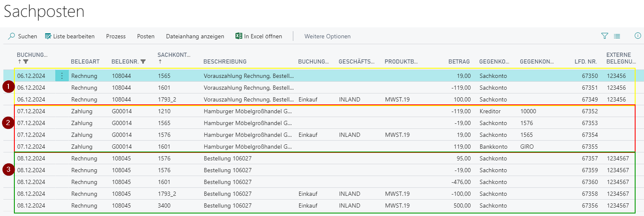Click Dateianhang anzeigen
The height and width of the screenshot is (216, 644).
[195, 36]
